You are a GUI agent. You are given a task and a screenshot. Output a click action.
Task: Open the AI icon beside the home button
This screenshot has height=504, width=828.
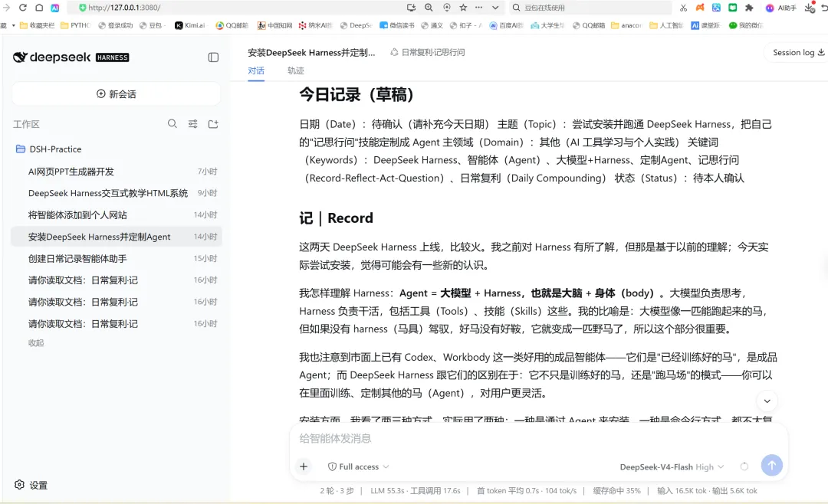(x=55, y=8)
